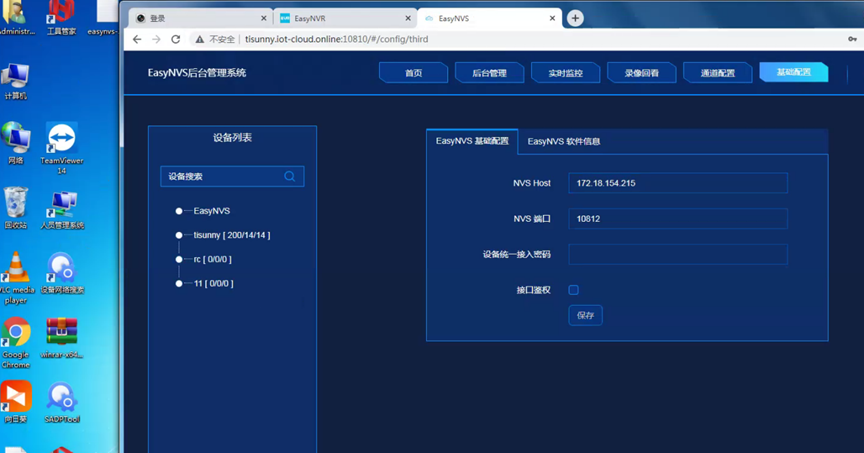This screenshot has height=453, width=864.
Task: Switch to the 登录 browser tab
Action: (x=201, y=18)
